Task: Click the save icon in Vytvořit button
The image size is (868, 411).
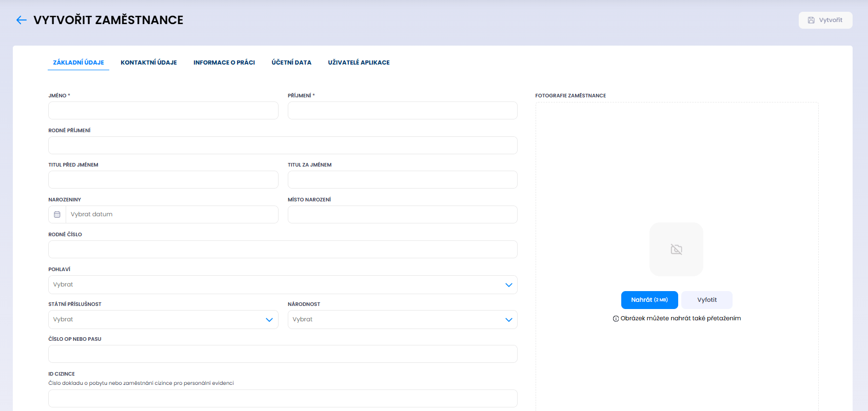Action: (811, 20)
